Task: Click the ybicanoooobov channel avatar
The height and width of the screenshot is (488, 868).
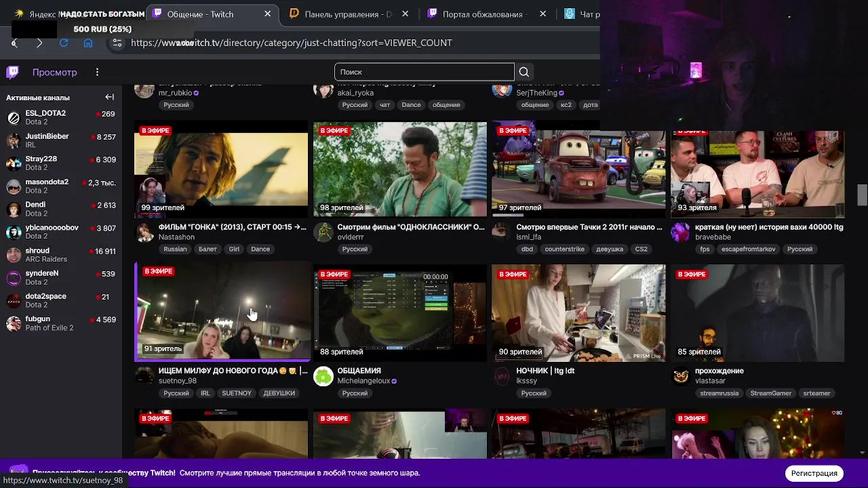Action: coord(14,232)
